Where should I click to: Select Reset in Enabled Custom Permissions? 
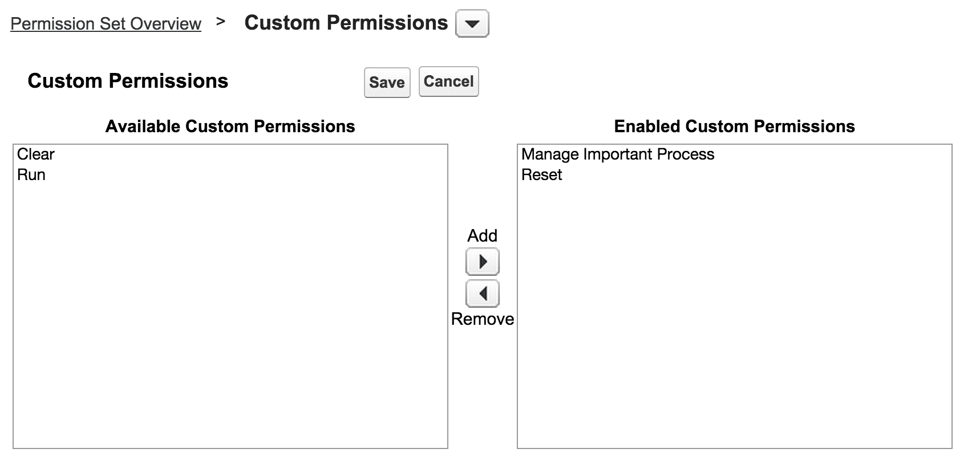coord(541,175)
